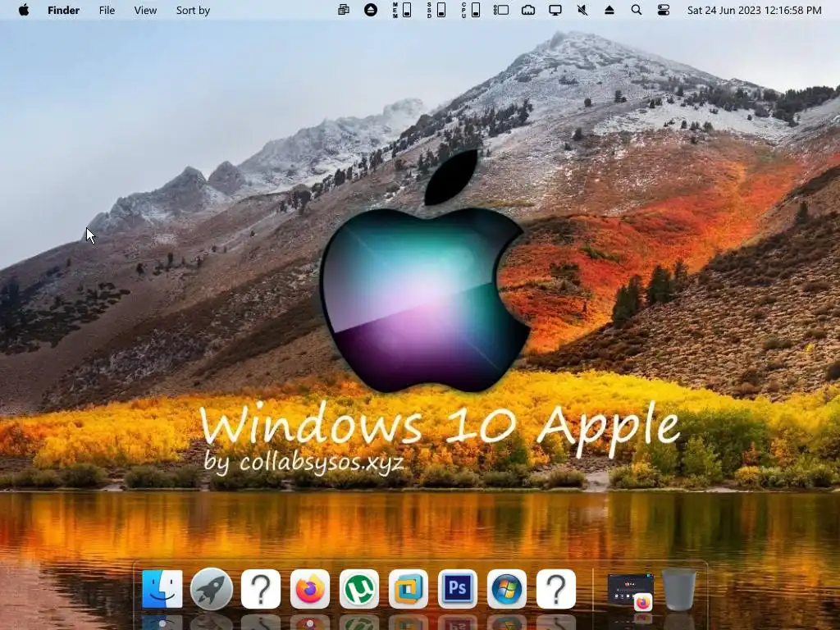Click the flat eject triangle icon
Screen dimensions: 840x630
pos(609,10)
